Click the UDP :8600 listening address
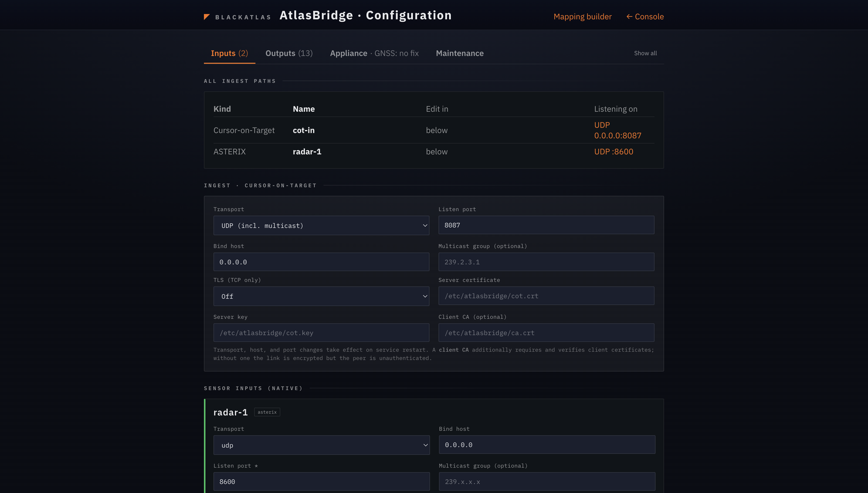This screenshot has height=493, width=868. coord(614,152)
